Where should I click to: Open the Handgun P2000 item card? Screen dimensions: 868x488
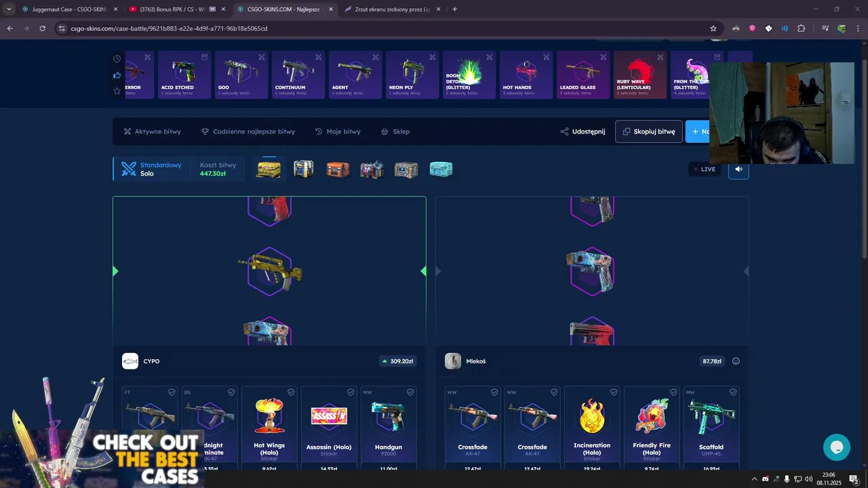tap(389, 428)
